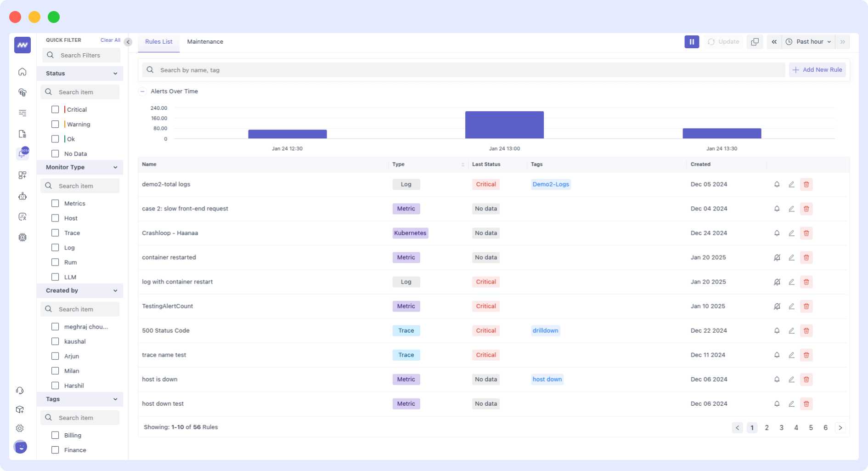
Task: Check the kaushal checkbox under Created by
Action: (x=55, y=341)
